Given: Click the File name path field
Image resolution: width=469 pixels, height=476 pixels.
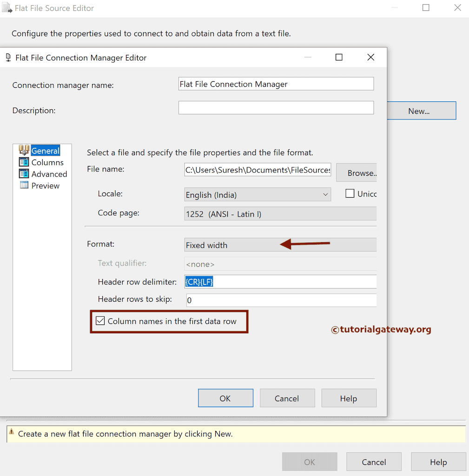Looking at the screenshot, I should pos(258,170).
